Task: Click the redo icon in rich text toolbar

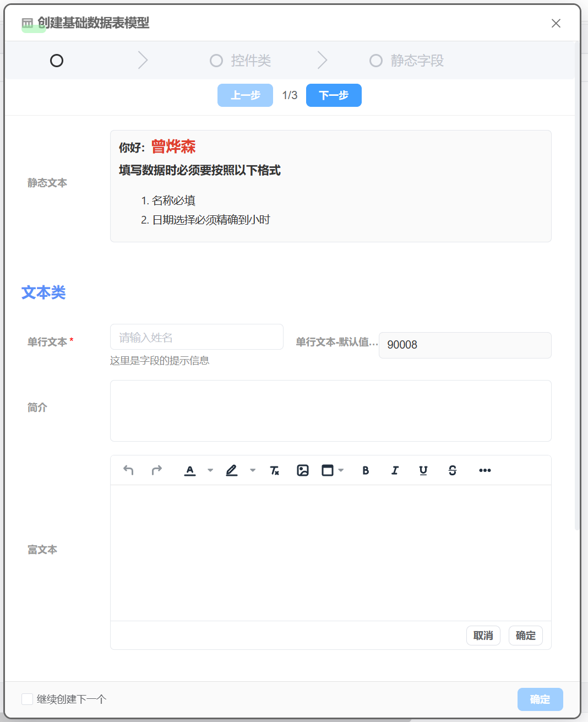Action: point(157,470)
